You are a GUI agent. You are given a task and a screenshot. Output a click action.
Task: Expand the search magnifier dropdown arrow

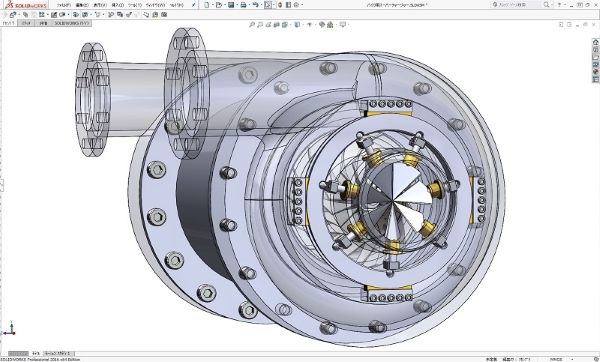point(551,5)
